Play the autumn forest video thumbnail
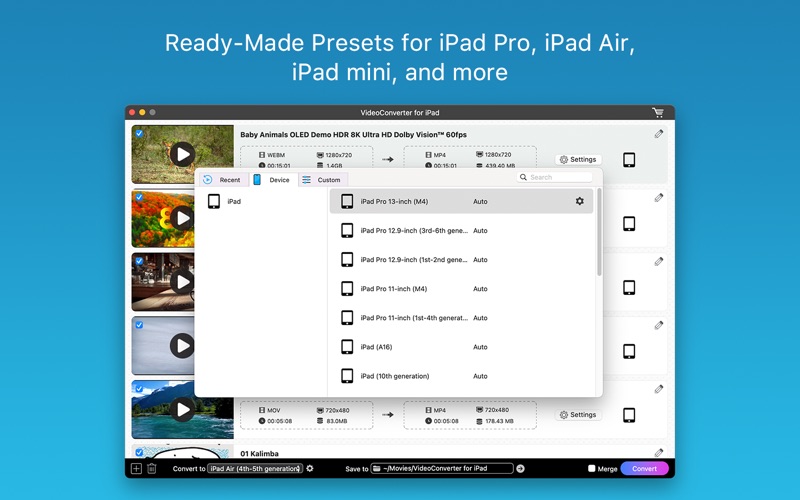Image resolution: width=800 pixels, height=500 pixels. tap(182, 218)
